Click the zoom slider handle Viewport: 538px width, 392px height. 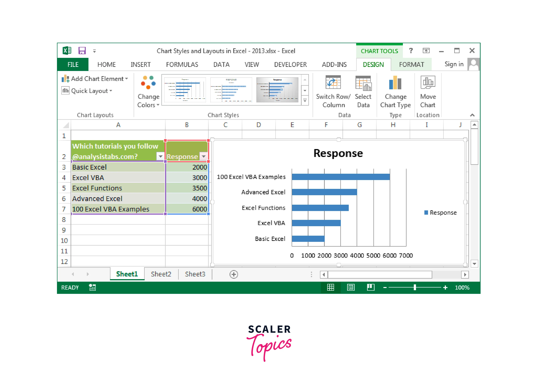pos(415,288)
